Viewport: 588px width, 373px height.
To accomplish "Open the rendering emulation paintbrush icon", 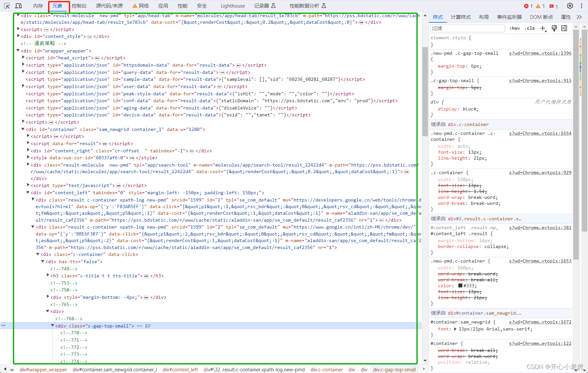I will [554, 28].
